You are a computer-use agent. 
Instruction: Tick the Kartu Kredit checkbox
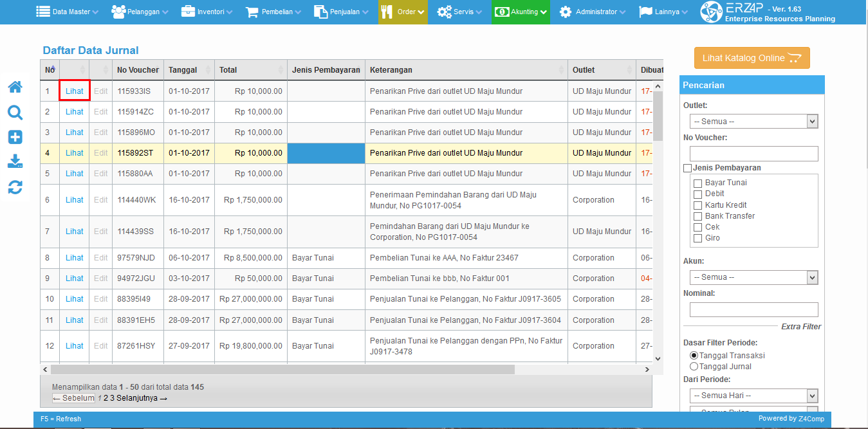(x=698, y=205)
